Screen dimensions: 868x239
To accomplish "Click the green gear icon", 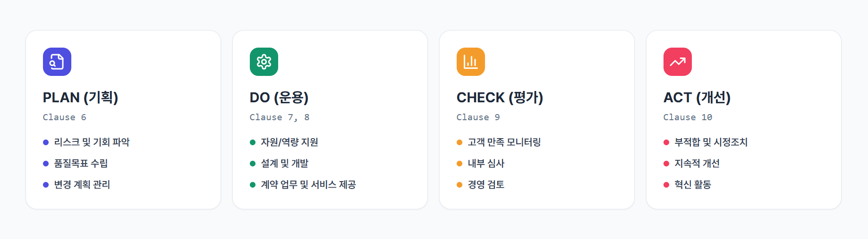I will pos(264,62).
